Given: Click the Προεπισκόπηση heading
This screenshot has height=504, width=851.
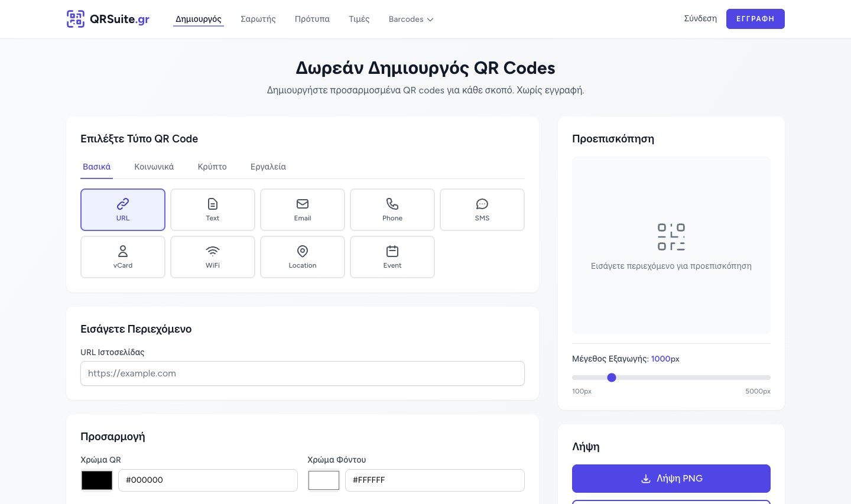Looking at the screenshot, I should click(x=613, y=139).
